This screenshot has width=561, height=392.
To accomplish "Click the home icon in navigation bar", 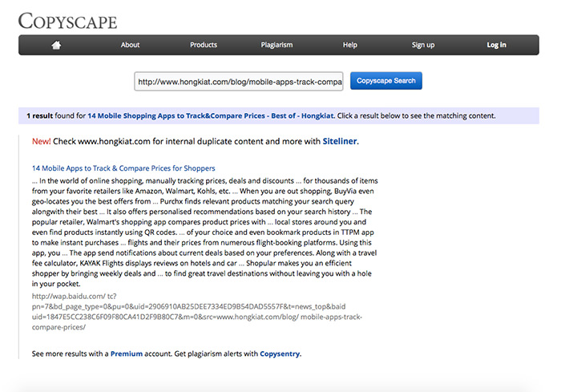I will pos(56,45).
